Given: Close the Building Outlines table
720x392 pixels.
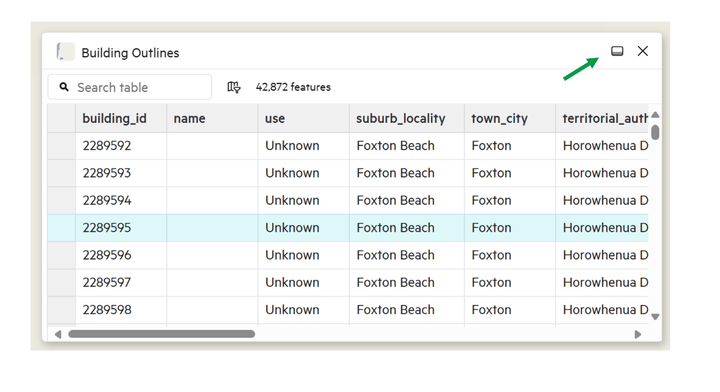Looking at the screenshot, I should 643,51.
